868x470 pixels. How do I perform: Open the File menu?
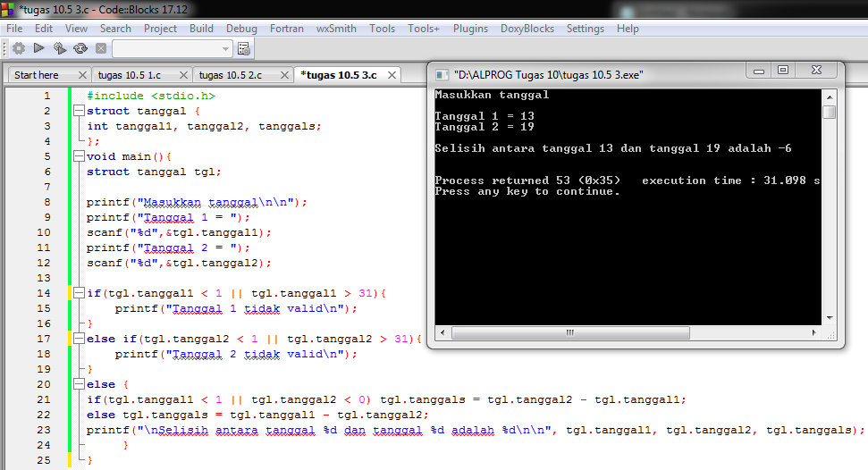14,29
